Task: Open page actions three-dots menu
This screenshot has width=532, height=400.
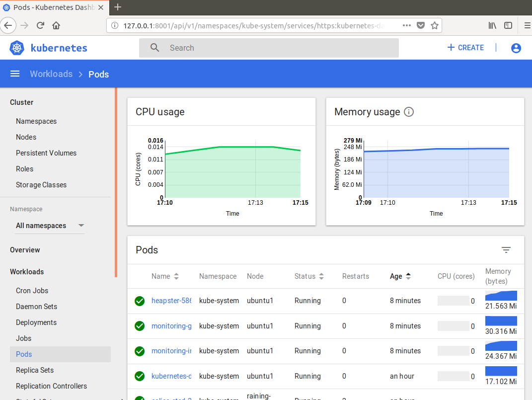Action: (x=406, y=25)
